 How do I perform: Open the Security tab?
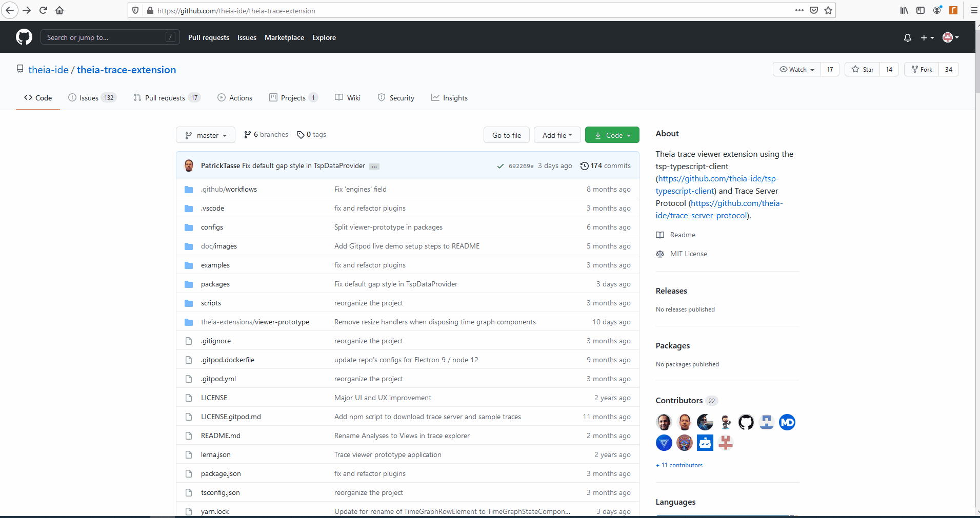396,98
